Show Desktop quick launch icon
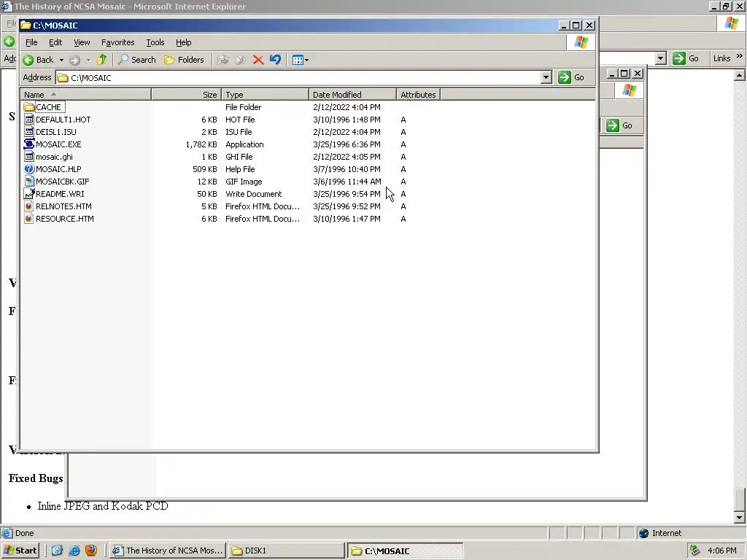The image size is (747, 560). click(x=57, y=551)
